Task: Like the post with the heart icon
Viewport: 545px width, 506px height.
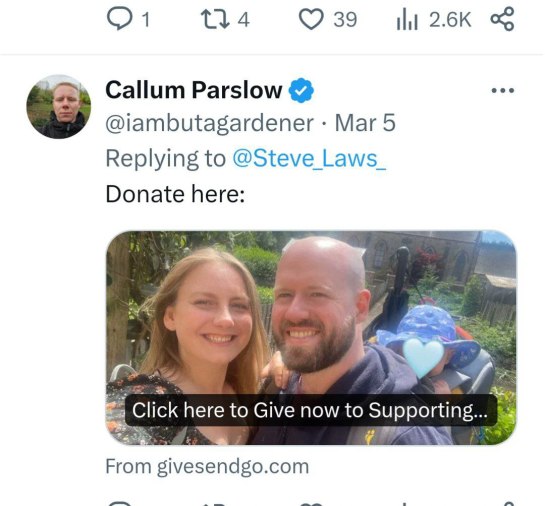Action: (311, 19)
